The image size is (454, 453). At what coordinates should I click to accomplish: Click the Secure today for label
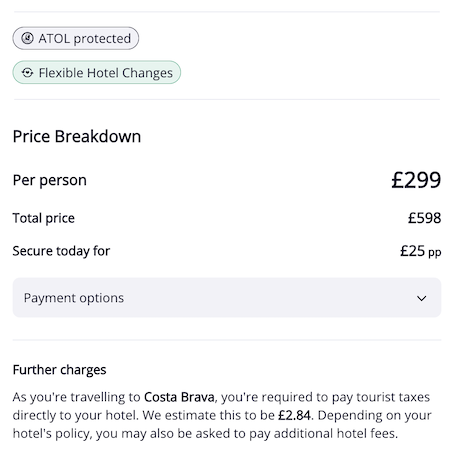61,251
